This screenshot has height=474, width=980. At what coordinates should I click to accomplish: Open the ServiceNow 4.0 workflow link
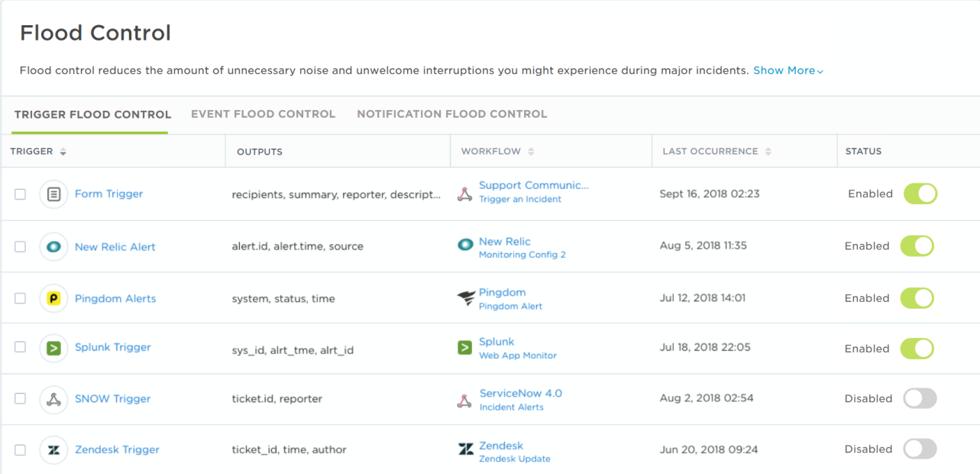pos(520,394)
